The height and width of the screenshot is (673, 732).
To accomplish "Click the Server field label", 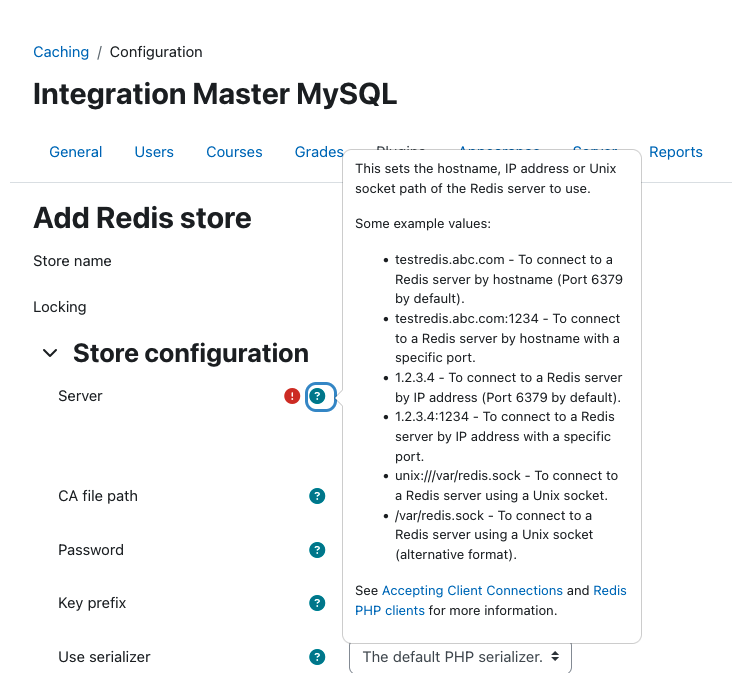I will pyautogui.click(x=80, y=396).
